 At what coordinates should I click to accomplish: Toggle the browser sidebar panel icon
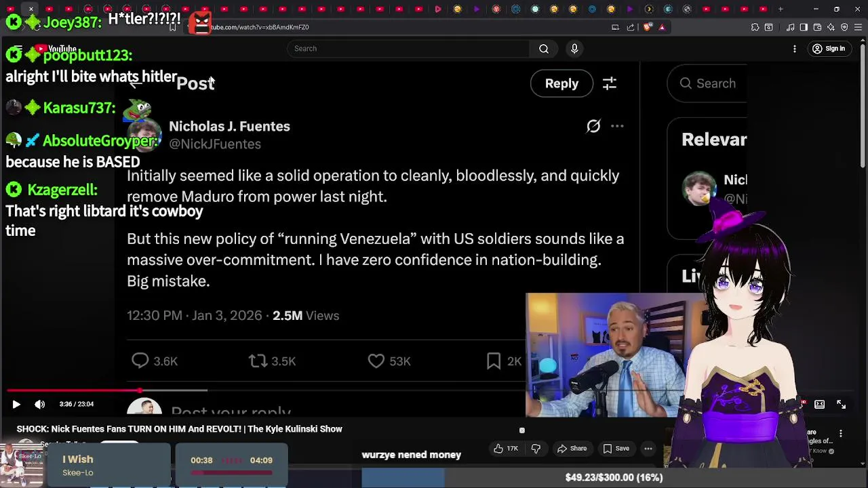(804, 27)
